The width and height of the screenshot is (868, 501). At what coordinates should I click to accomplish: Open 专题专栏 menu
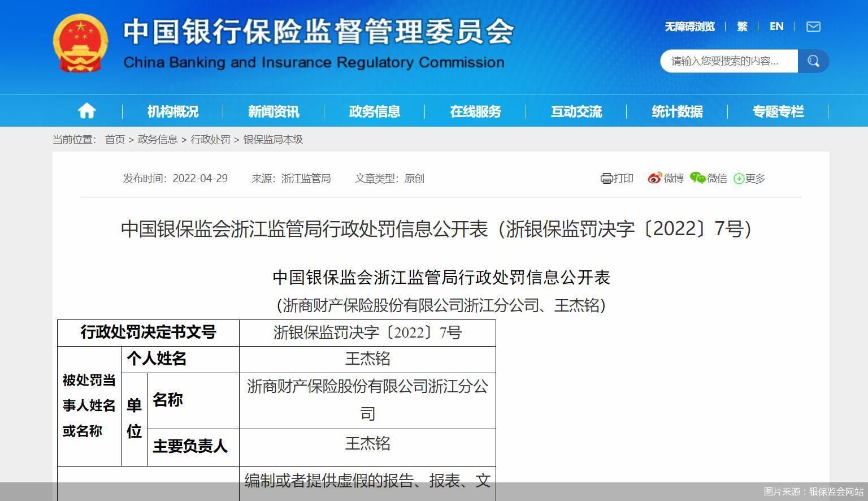(778, 111)
